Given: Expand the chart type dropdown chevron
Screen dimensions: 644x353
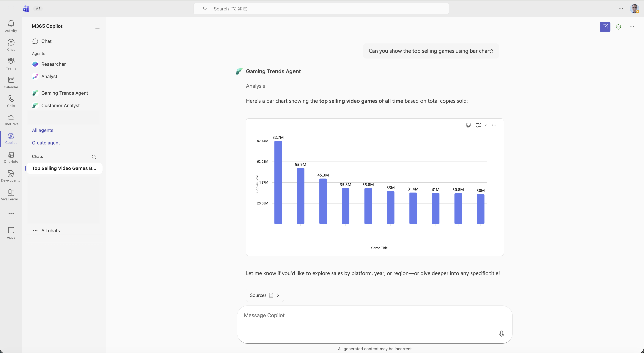Looking at the screenshot, I should 485,125.
